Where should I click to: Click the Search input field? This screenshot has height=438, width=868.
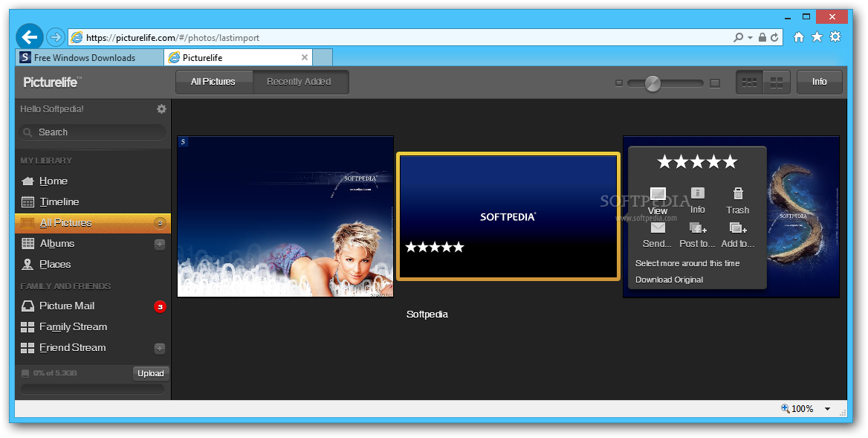[x=92, y=132]
